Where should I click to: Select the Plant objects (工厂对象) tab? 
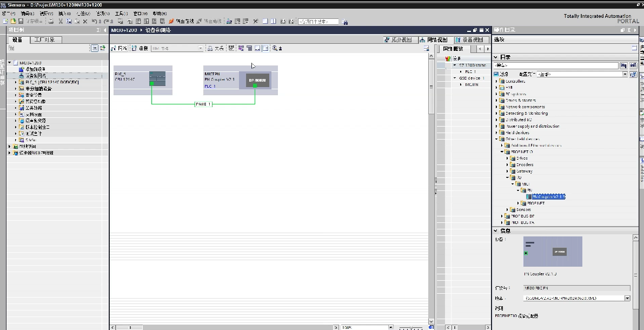pyautogui.click(x=45, y=40)
